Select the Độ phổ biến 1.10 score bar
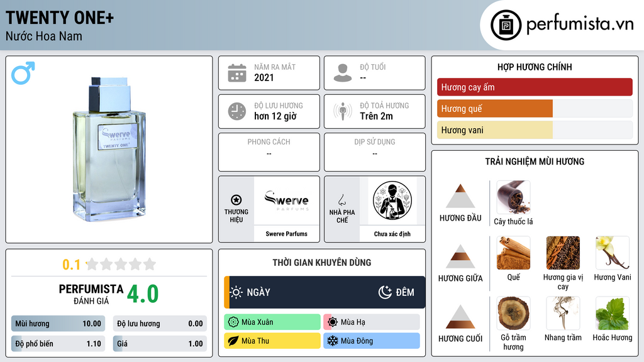644x362 pixels. (58, 344)
